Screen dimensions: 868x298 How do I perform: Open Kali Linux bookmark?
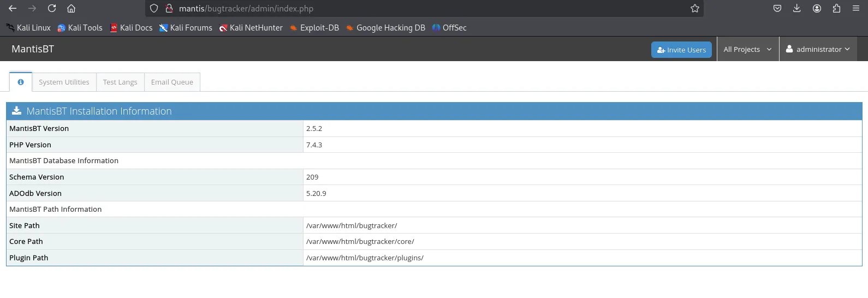click(x=28, y=28)
